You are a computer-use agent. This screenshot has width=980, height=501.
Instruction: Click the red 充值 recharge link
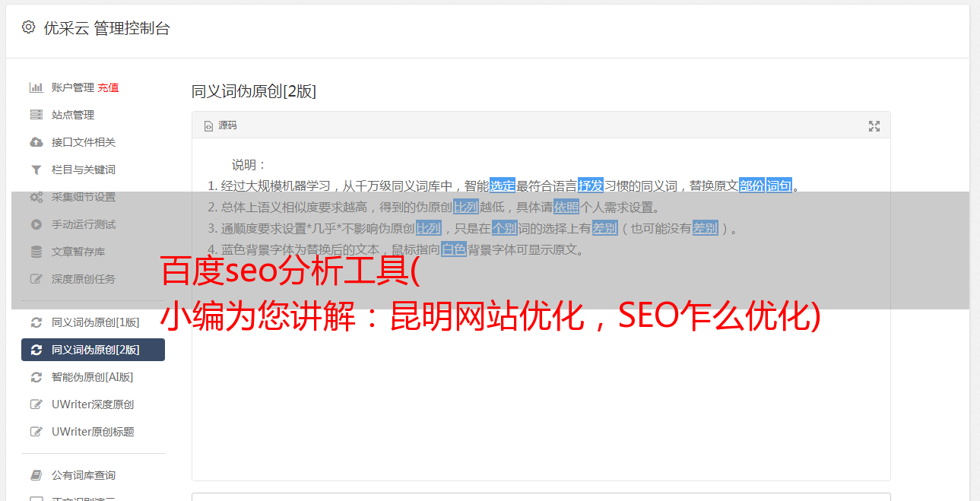[108, 87]
